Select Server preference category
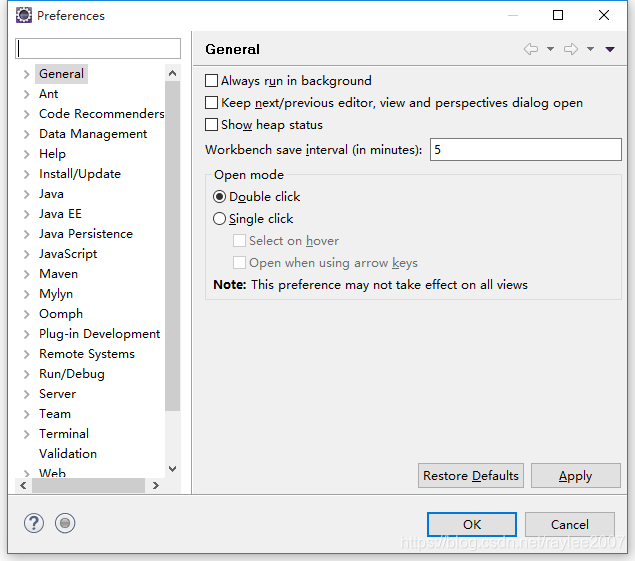Screen dimensions: 635x561 [x=58, y=394]
